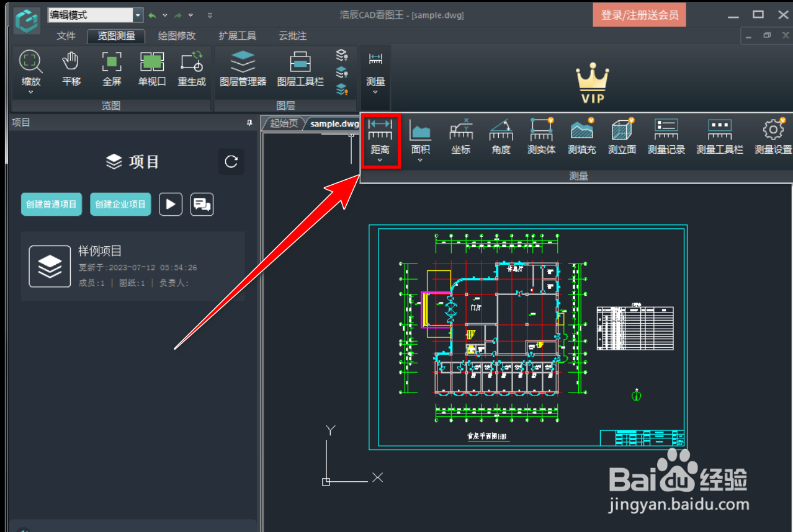Click the green undo arrow

pyautogui.click(x=152, y=16)
